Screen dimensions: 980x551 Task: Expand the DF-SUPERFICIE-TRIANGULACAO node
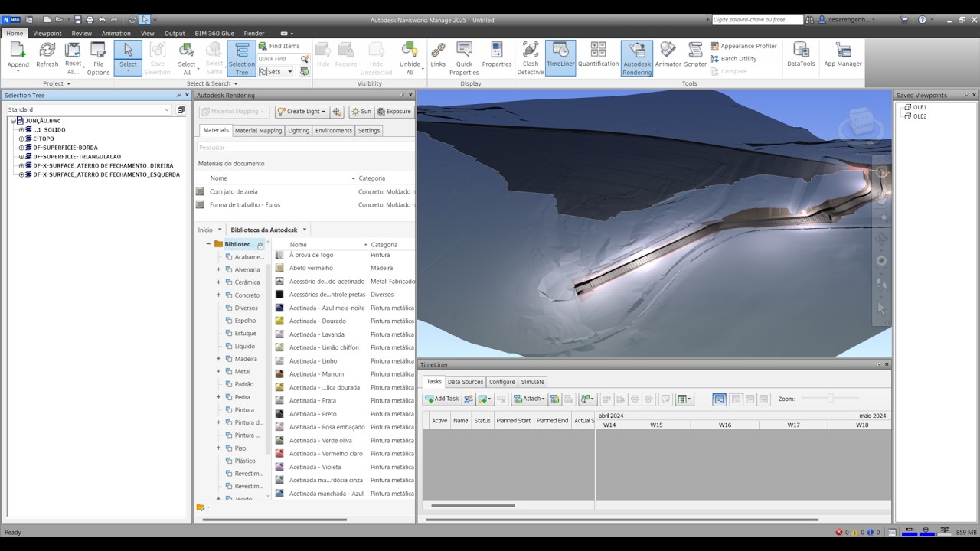pos(21,157)
